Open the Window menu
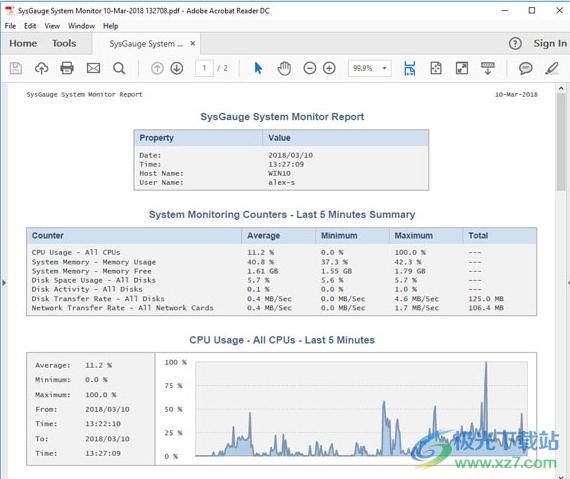This screenshot has height=479, width=570. pos(81,26)
